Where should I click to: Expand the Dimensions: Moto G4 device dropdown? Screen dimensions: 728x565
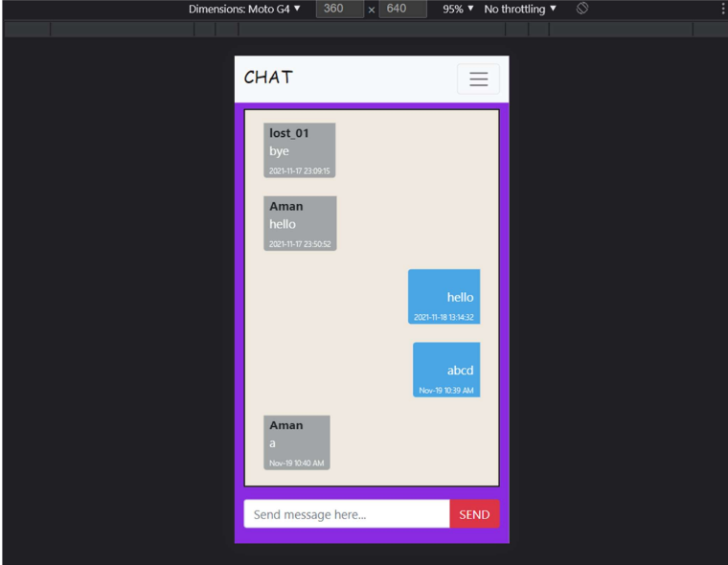coord(244,9)
